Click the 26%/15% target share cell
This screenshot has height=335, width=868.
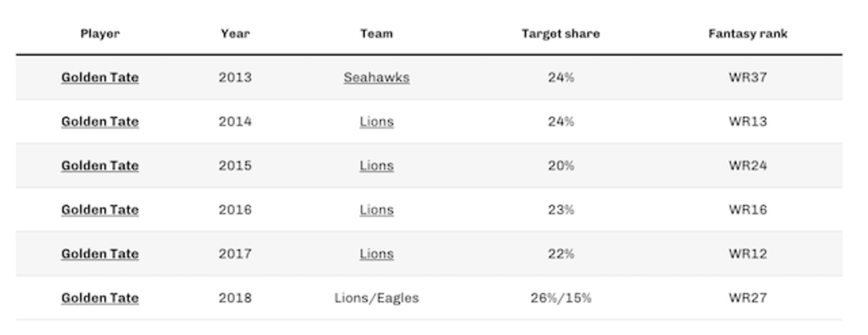click(x=561, y=298)
